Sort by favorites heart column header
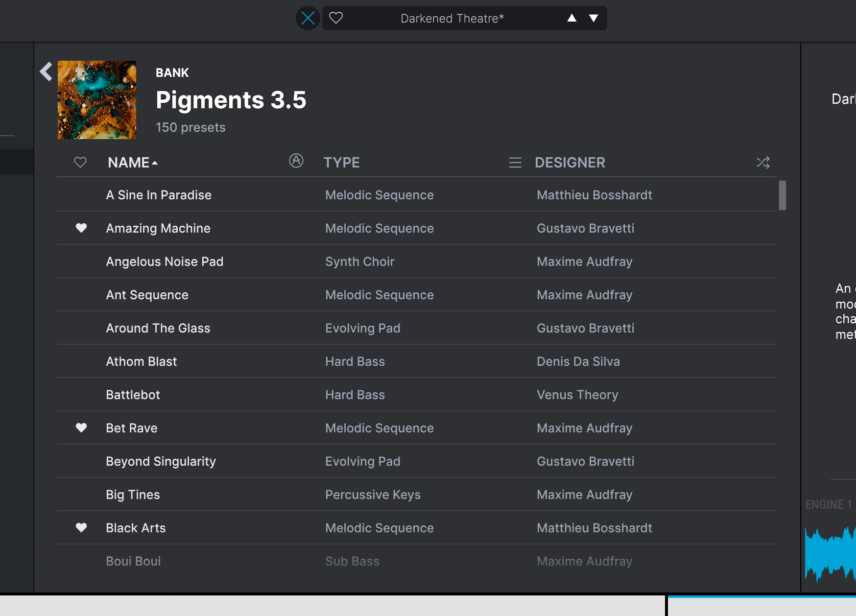The width and height of the screenshot is (856, 616). [x=80, y=163]
